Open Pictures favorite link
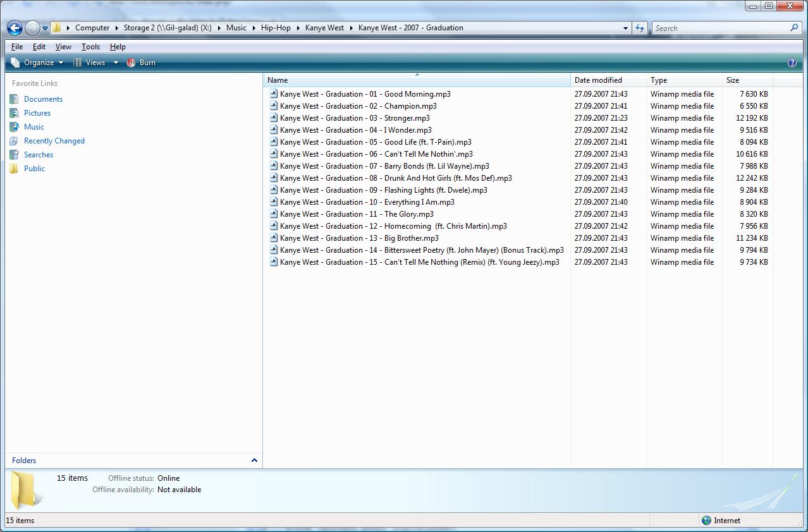 pyautogui.click(x=37, y=113)
